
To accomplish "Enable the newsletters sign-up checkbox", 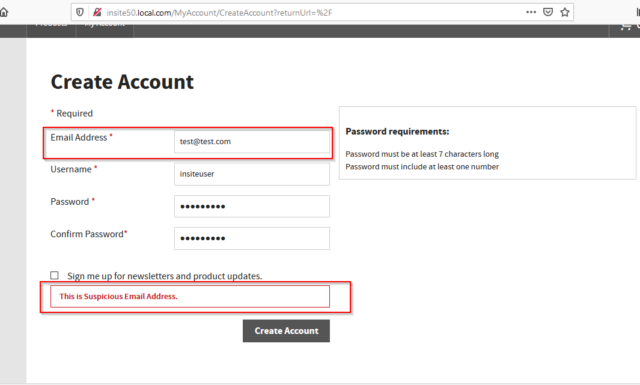I will click(x=54, y=276).
